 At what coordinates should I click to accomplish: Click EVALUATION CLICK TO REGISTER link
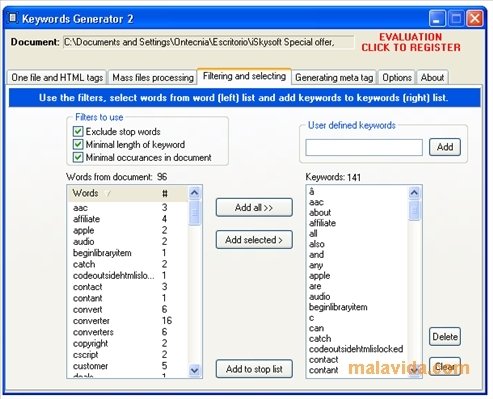(x=411, y=42)
